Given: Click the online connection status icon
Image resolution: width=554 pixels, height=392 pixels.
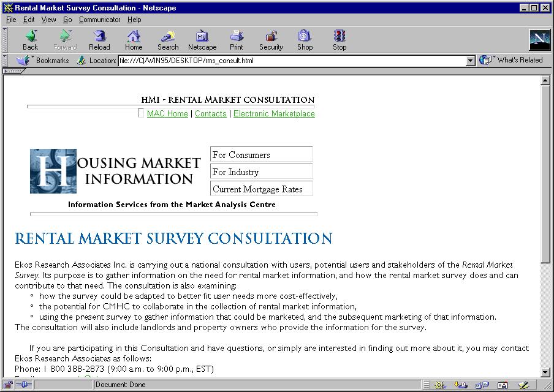Looking at the screenshot, I should (24, 385).
